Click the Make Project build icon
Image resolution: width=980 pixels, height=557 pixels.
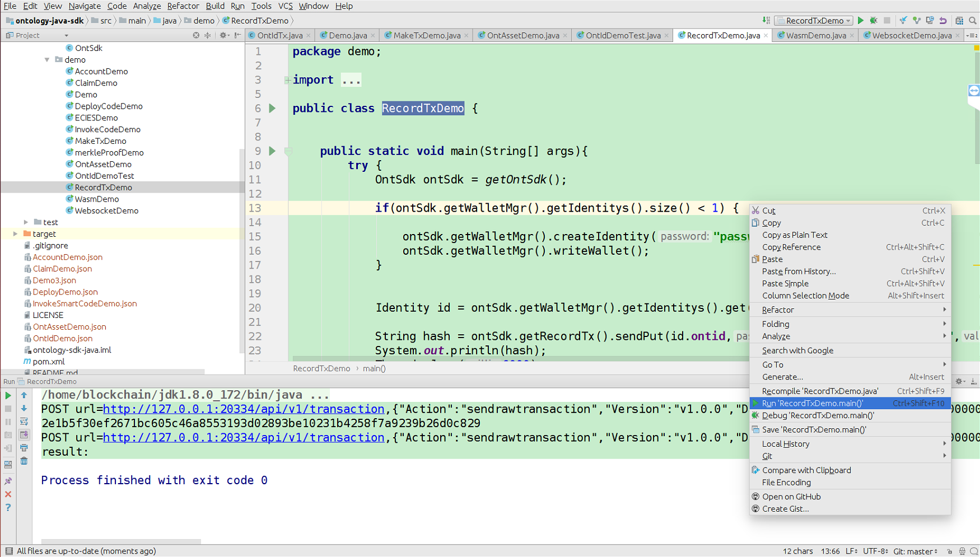766,21
